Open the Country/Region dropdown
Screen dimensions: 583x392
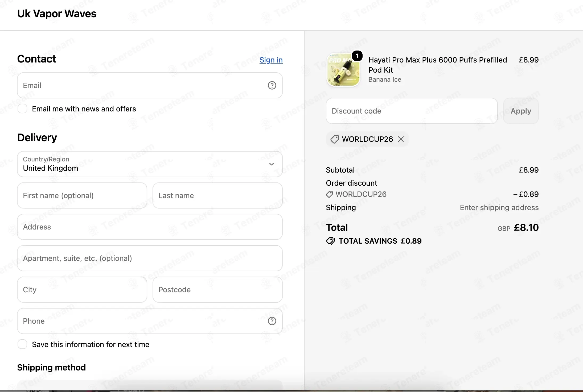click(150, 164)
